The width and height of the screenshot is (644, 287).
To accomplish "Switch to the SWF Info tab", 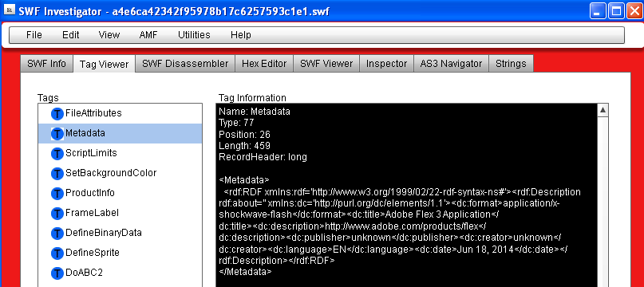I will [x=46, y=64].
